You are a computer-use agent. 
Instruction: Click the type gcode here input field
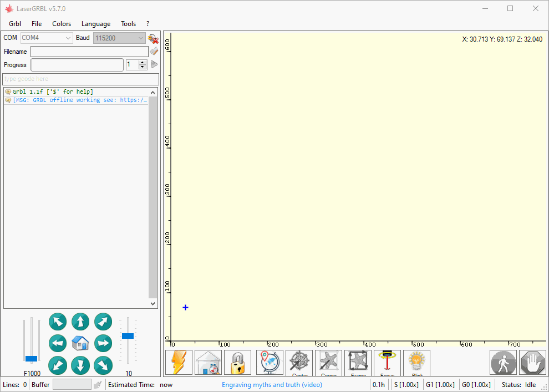[80, 79]
